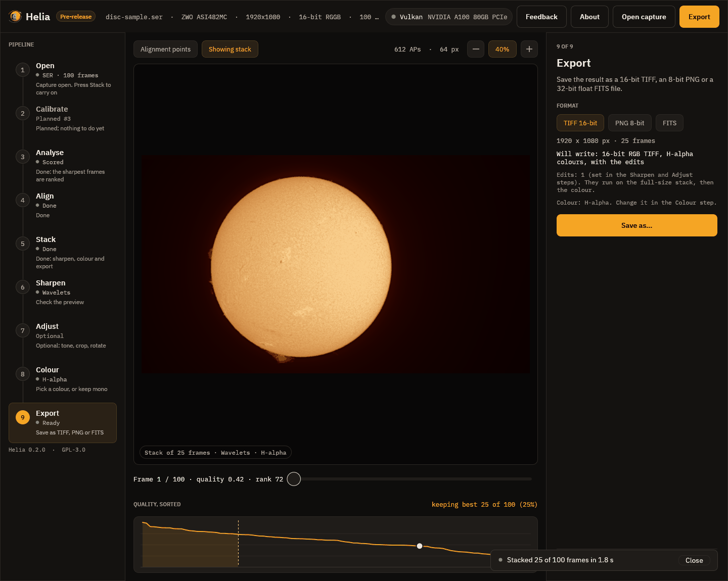Open the Feedback dialog
Viewport: 728px width, 581px height.
(541, 17)
